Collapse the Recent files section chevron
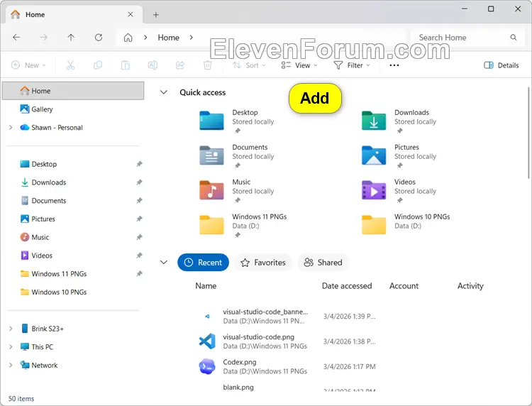The width and height of the screenshot is (532, 406). click(164, 262)
